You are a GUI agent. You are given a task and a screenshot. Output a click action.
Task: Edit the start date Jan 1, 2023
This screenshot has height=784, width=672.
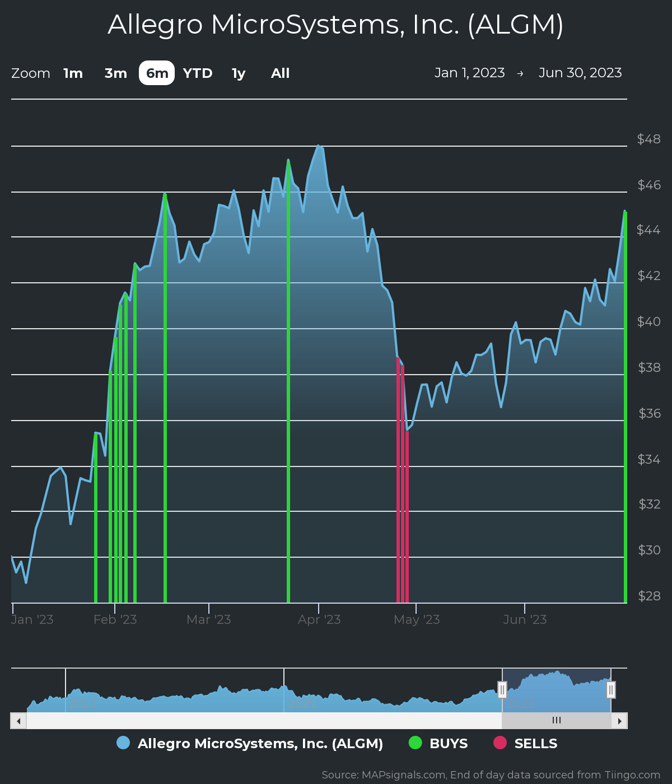pos(470,73)
